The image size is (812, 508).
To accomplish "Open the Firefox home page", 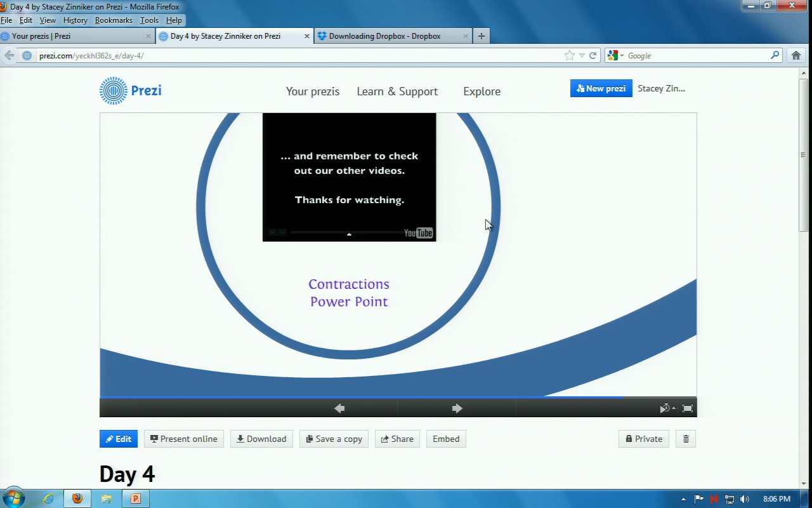I will (x=796, y=55).
